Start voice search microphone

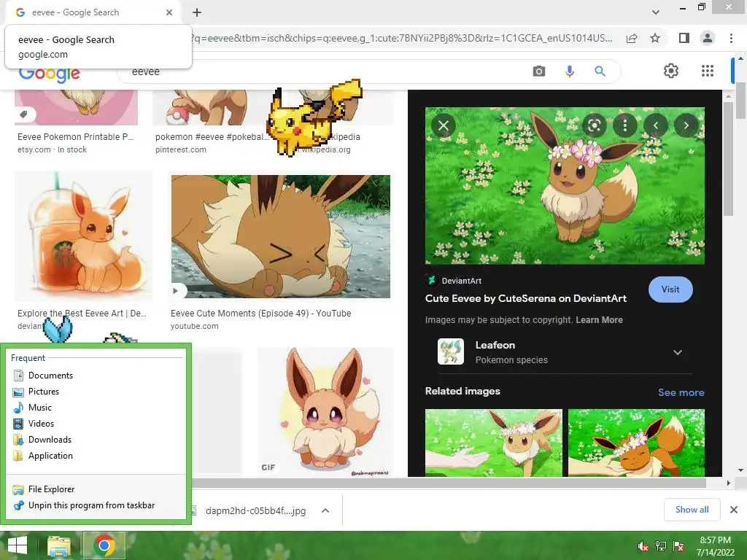point(569,71)
